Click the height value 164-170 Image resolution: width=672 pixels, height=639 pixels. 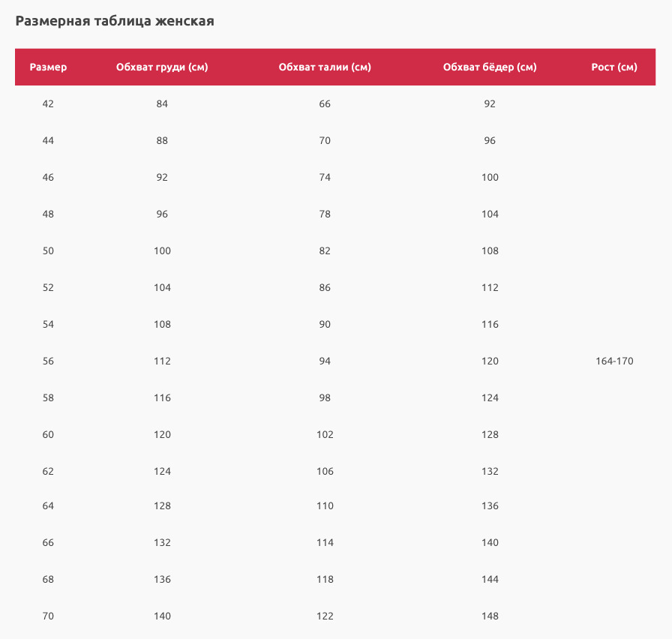(x=614, y=361)
